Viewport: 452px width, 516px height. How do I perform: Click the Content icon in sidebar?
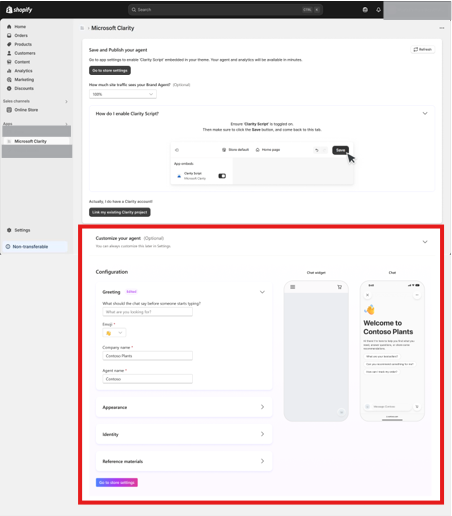(x=9, y=62)
